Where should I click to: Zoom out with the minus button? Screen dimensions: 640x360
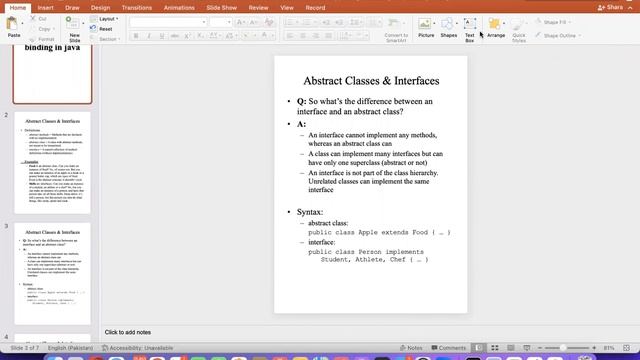pyautogui.click(x=540, y=348)
